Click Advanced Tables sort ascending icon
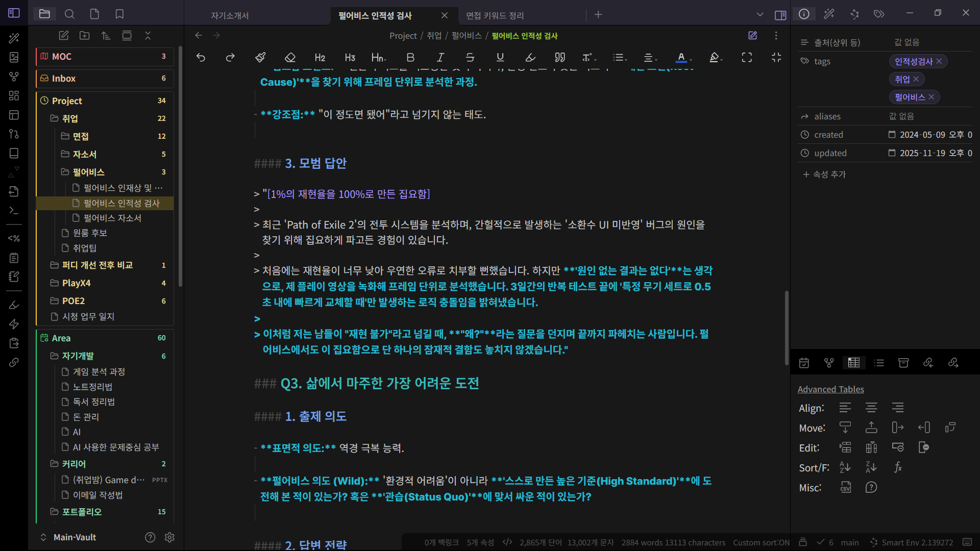This screenshot has height=551, width=980. pyautogui.click(x=845, y=467)
